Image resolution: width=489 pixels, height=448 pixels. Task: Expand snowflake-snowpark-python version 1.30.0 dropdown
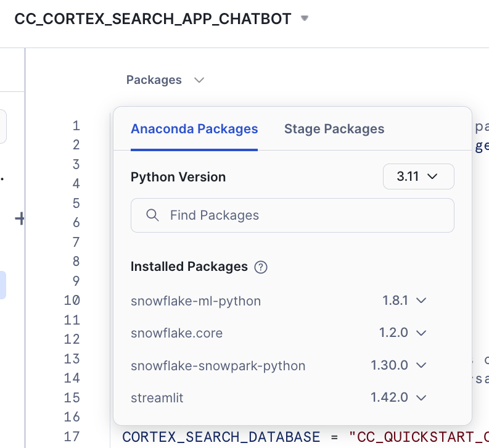point(398,365)
